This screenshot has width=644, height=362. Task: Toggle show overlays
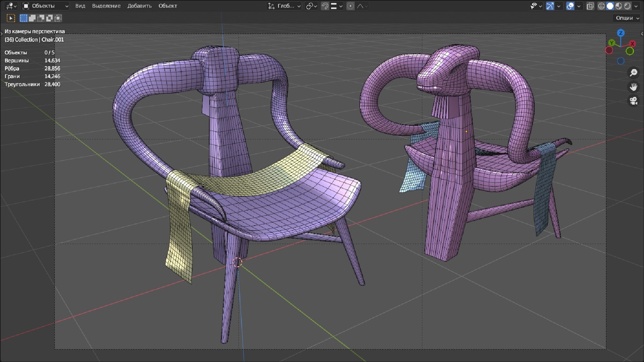[x=570, y=6]
